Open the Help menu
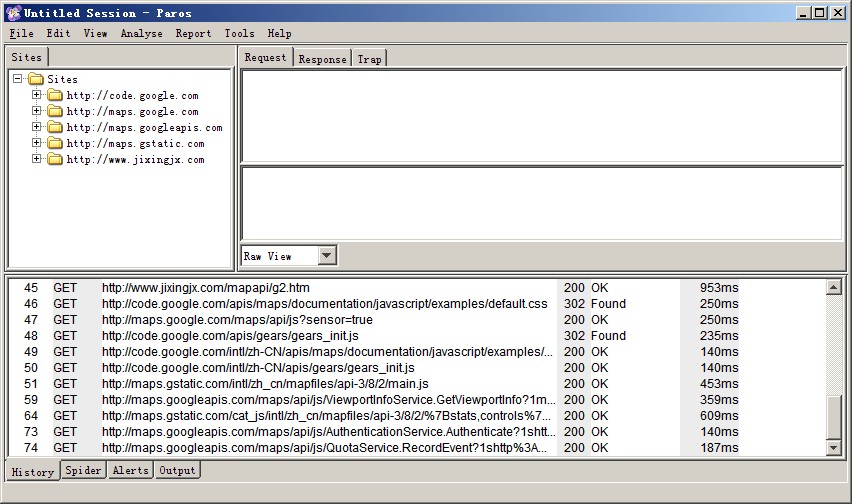This screenshot has width=852, height=504. [x=279, y=33]
